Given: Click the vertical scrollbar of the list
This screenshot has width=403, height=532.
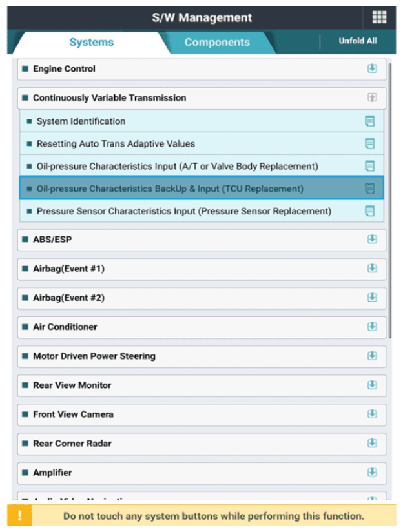Looking at the screenshot, I should (x=389, y=200).
